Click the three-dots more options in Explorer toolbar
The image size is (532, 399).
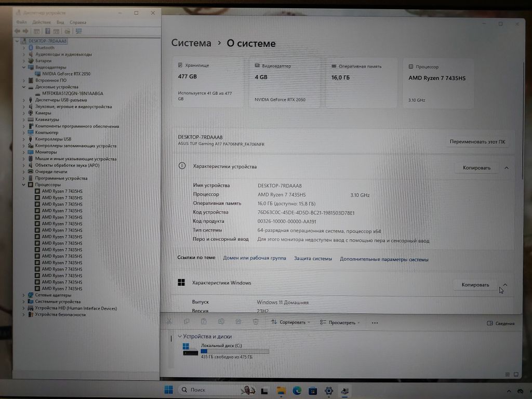click(375, 323)
